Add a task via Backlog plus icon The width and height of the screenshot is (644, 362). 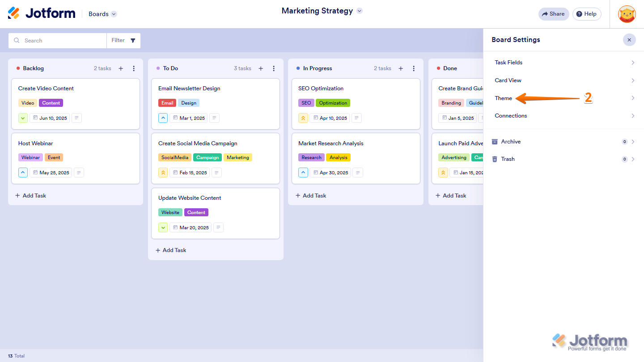121,68
